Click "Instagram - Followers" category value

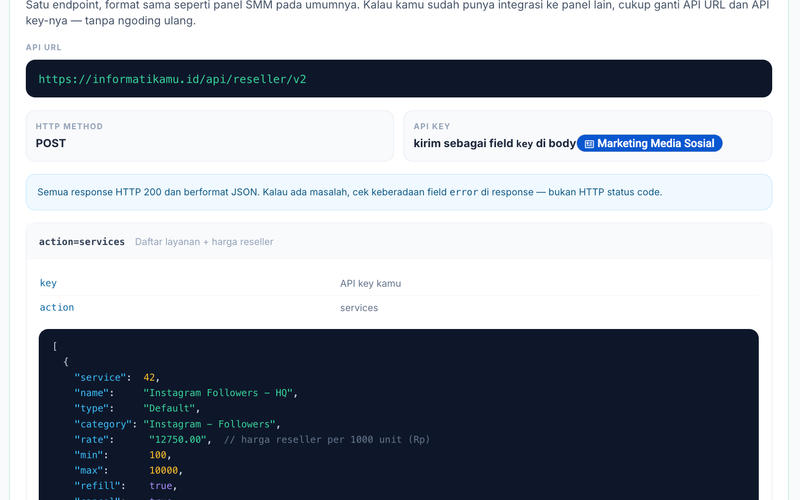(x=209, y=424)
